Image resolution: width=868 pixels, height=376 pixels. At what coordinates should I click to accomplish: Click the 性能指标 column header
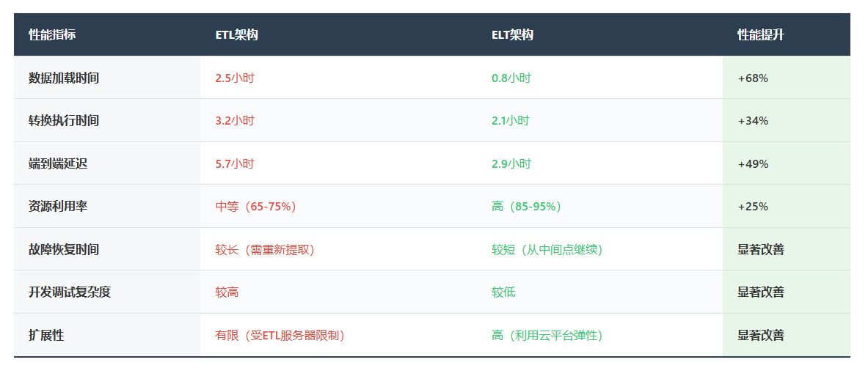(52, 35)
